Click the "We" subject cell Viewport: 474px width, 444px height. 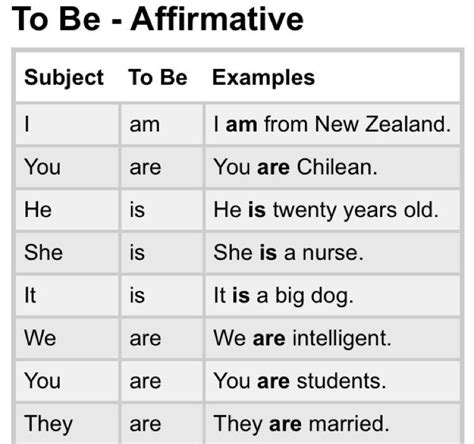pos(67,338)
